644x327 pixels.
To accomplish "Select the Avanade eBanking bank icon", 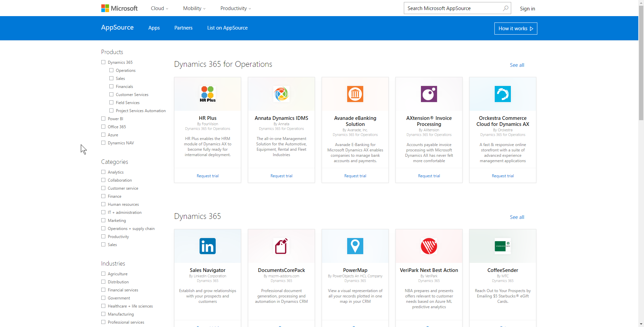I will point(355,94).
